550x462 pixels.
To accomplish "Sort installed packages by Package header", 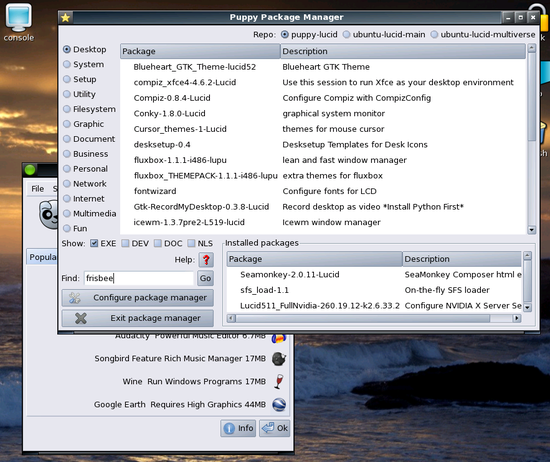I will point(314,259).
